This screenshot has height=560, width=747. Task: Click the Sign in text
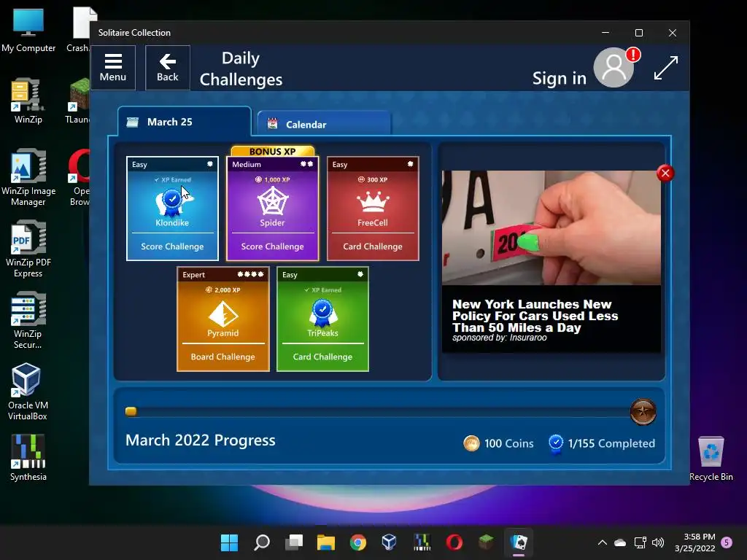[559, 78]
